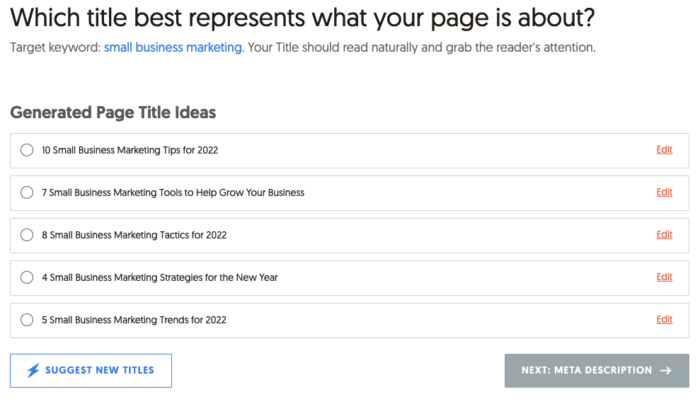Choose the '8 Small Business Marketing Tactics' radio option
Viewport: 700px width, 399px height.
27,235
